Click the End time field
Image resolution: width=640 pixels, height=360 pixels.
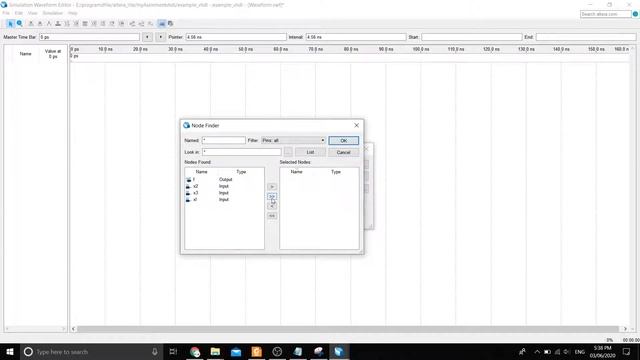[586, 37]
